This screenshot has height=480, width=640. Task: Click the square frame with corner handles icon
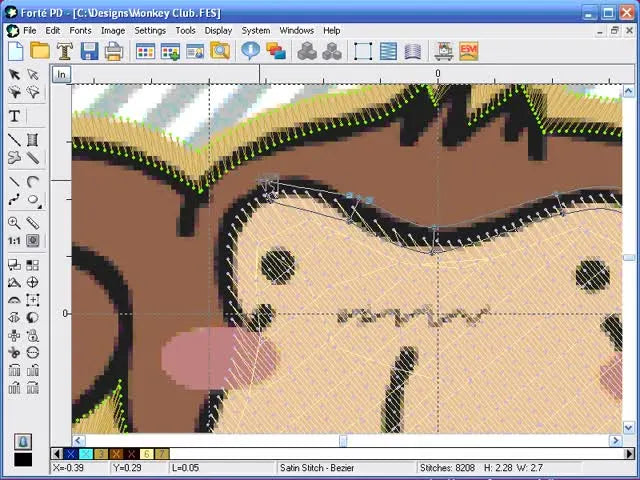pos(363,51)
